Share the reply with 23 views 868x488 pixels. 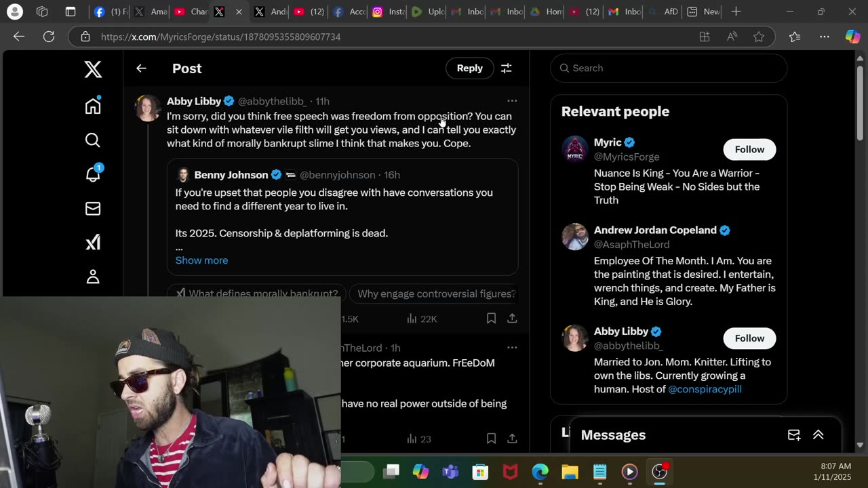click(512, 439)
